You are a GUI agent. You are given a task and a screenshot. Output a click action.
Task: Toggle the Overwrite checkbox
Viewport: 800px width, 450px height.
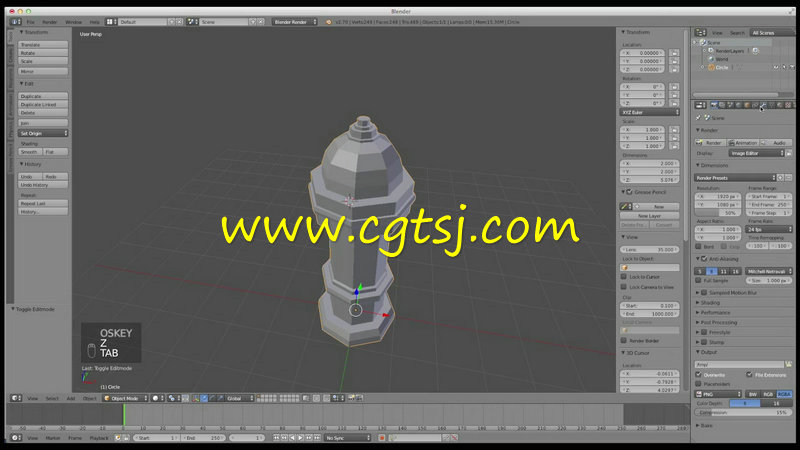click(x=698, y=375)
